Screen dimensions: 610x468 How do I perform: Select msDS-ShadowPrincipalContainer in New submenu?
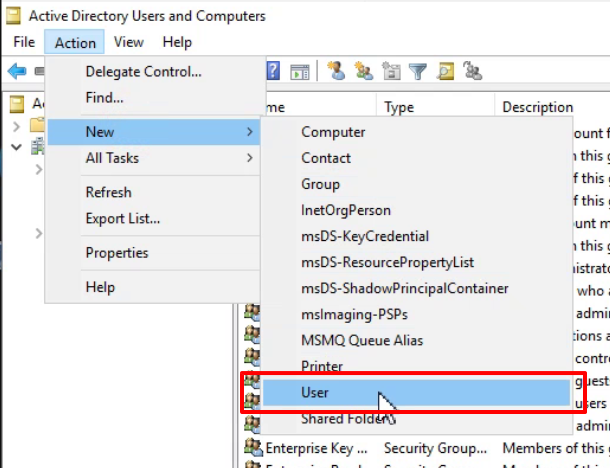[416, 288]
